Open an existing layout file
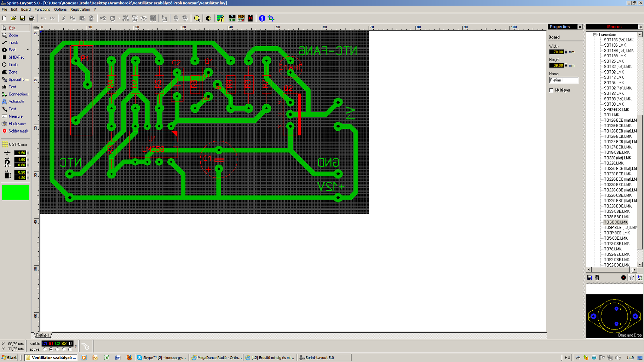The height and width of the screenshot is (362, 644). click(13, 18)
